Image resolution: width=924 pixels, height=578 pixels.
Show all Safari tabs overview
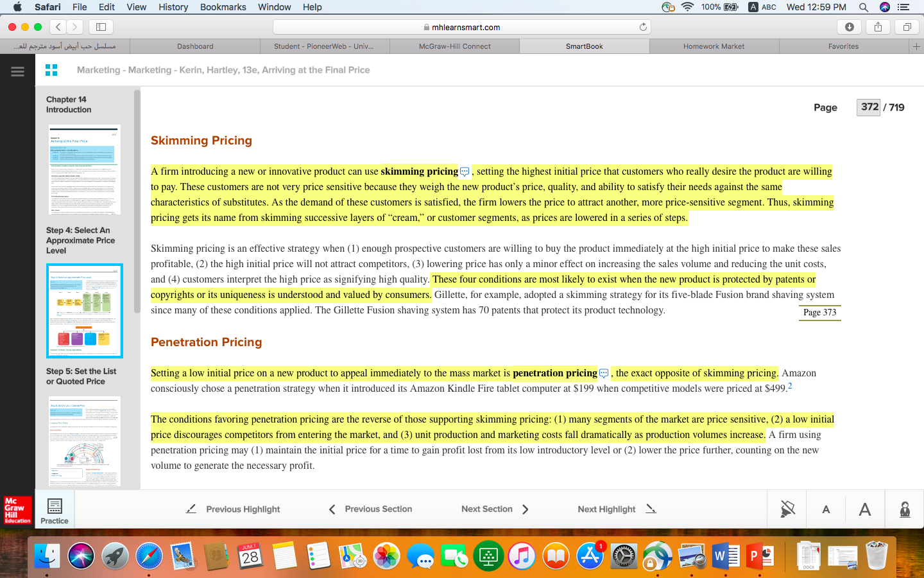coord(907,27)
